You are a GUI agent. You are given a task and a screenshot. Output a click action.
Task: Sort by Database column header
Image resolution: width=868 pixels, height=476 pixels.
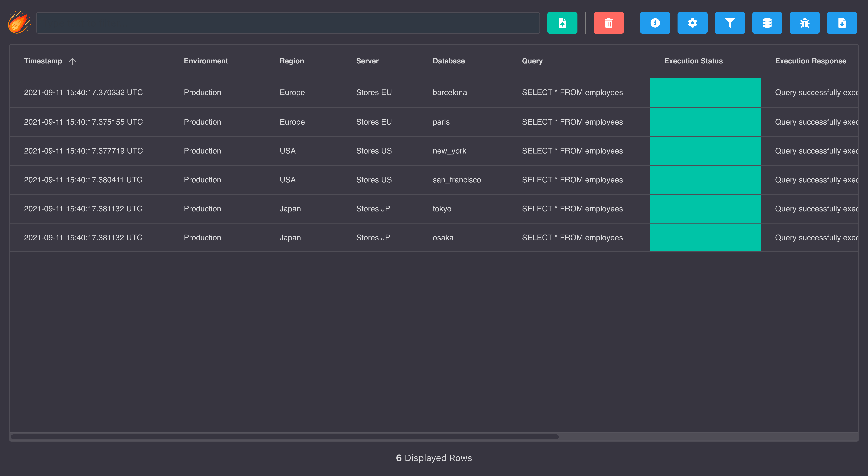(449, 61)
